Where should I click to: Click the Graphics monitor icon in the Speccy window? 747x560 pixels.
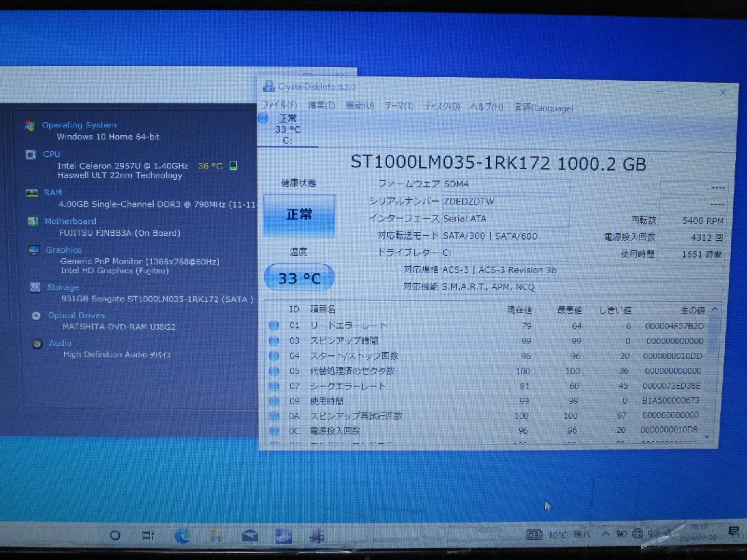pos(34,250)
